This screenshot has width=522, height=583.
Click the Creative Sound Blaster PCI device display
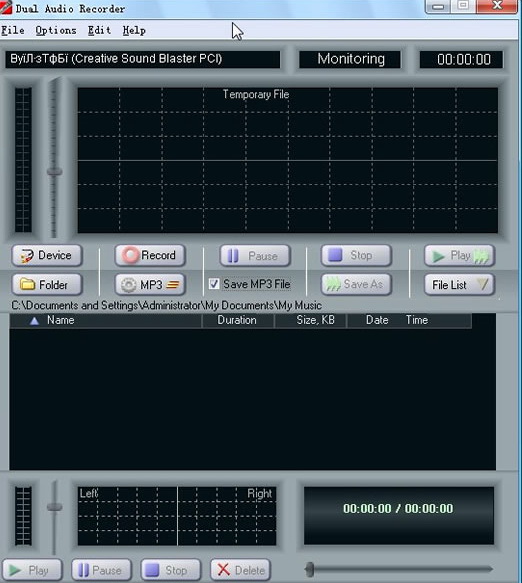click(143, 59)
